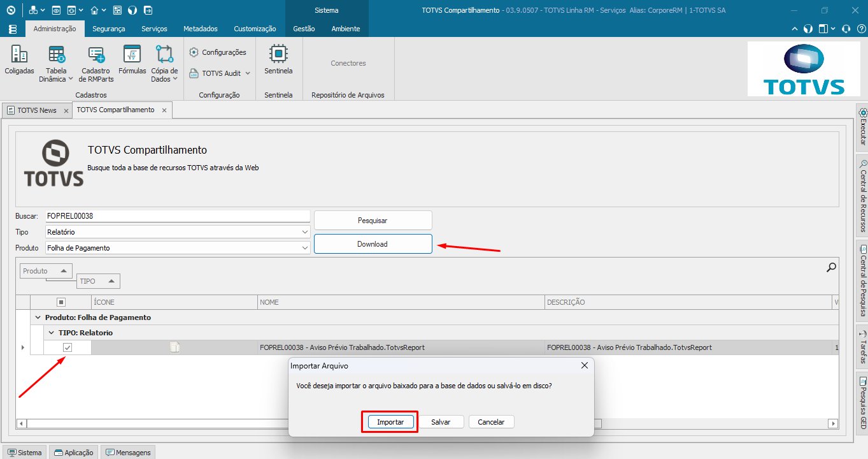
Task: Click the horizontal scrollbar right arrow
Action: coord(832,423)
